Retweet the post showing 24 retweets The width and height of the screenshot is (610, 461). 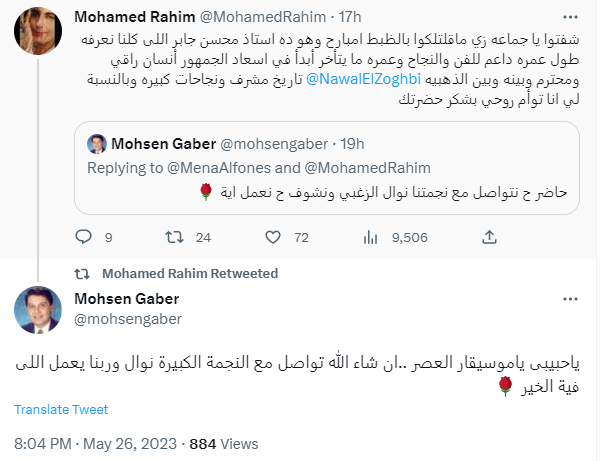pyautogui.click(x=172, y=238)
